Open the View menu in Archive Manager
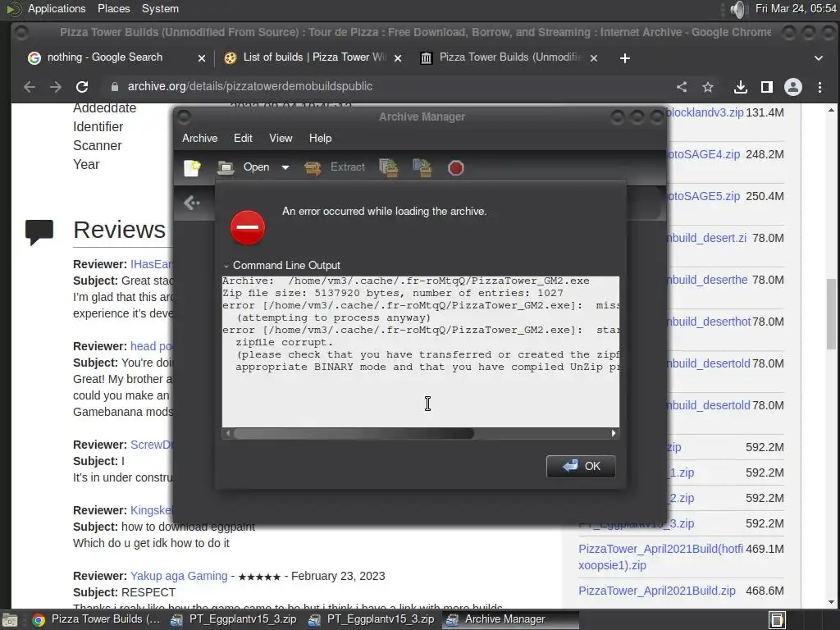The image size is (840, 630). coord(281,138)
